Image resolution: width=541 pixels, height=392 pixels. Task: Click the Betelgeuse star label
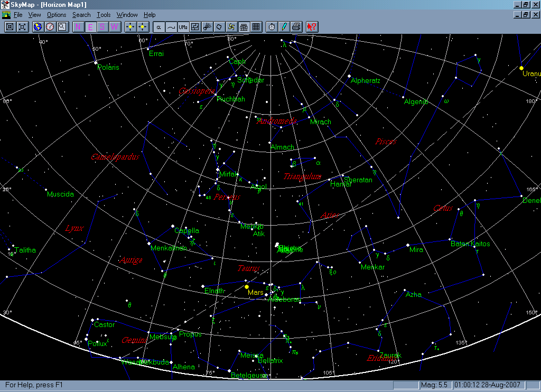tap(248, 375)
